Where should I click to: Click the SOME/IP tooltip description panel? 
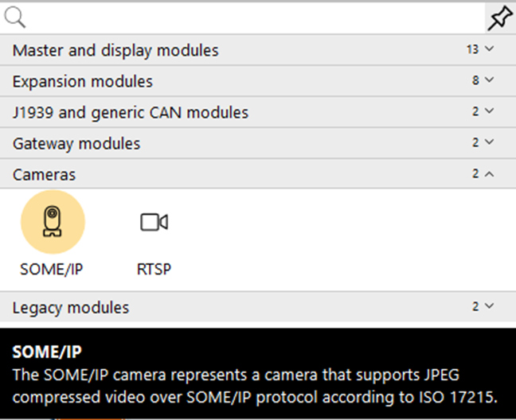click(x=258, y=373)
